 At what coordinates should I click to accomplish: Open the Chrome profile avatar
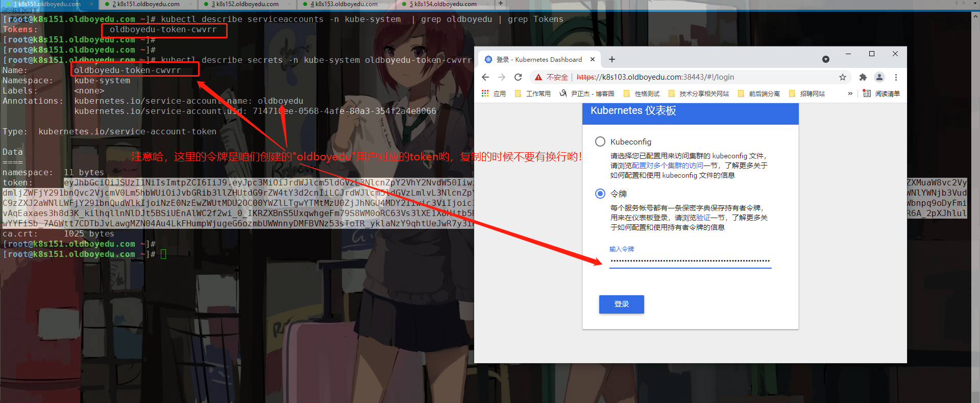click(x=879, y=77)
